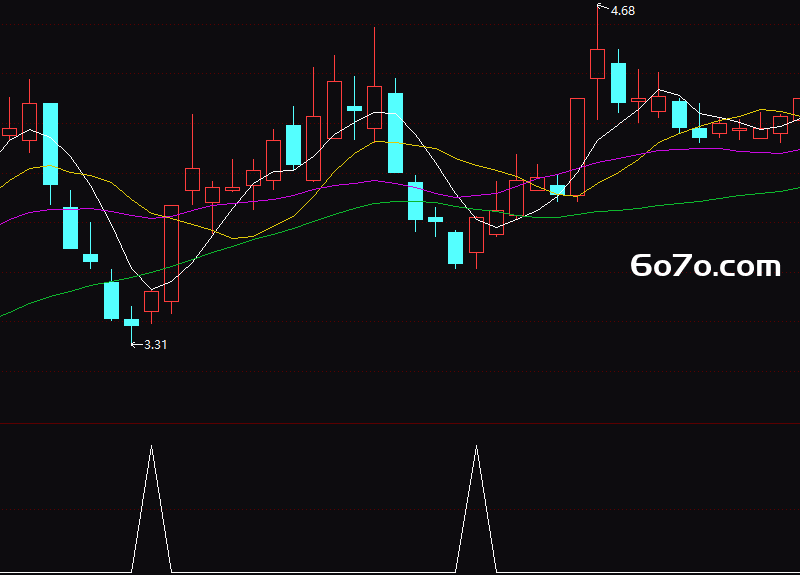Click the small cyan doji left of chart center
This screenshot has height=575, width=800.
tap(354, 108)
